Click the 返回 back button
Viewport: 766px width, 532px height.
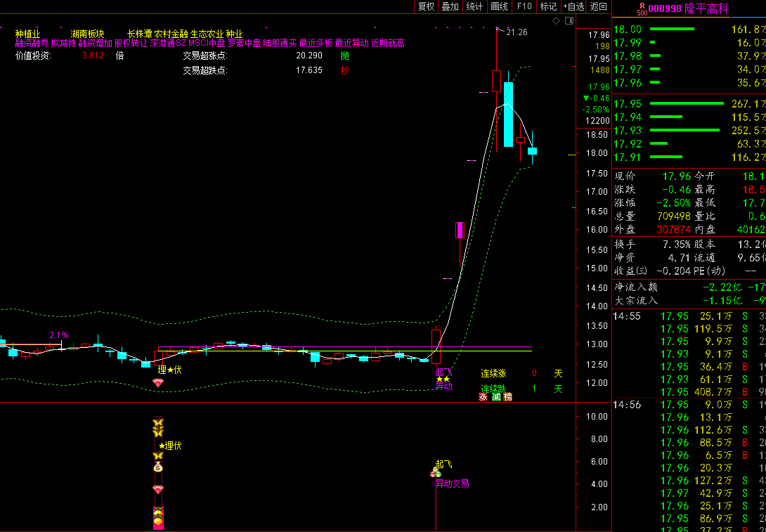(599, 6)
